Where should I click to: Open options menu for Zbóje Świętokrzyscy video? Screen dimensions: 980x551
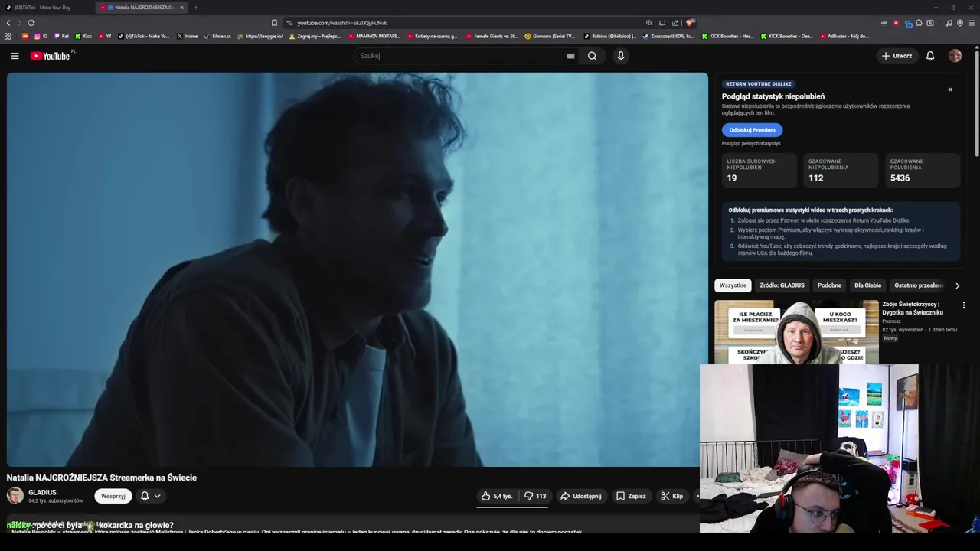pos(963,305)
